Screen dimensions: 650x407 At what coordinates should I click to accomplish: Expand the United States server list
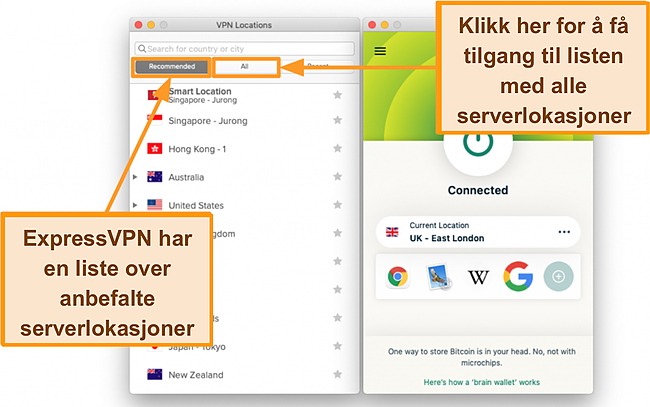click(135, 205)
